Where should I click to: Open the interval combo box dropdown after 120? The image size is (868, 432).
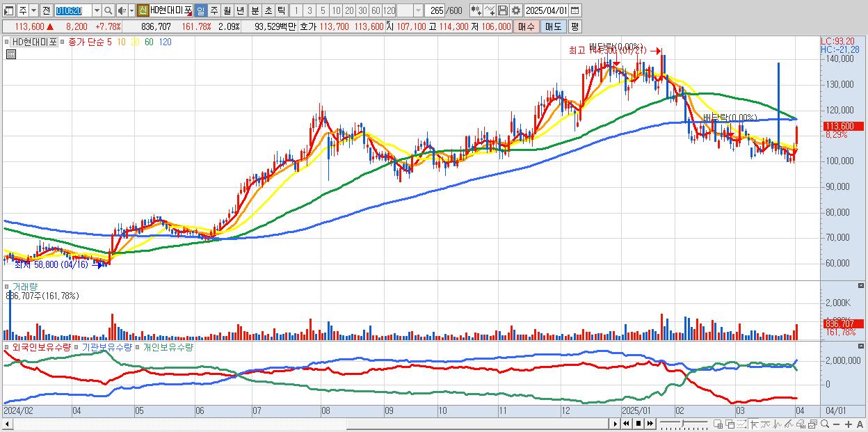click(418, 10)
